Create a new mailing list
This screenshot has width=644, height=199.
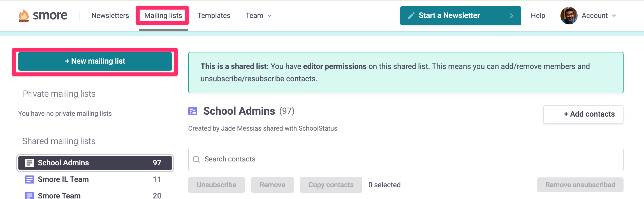click(95, 61)
